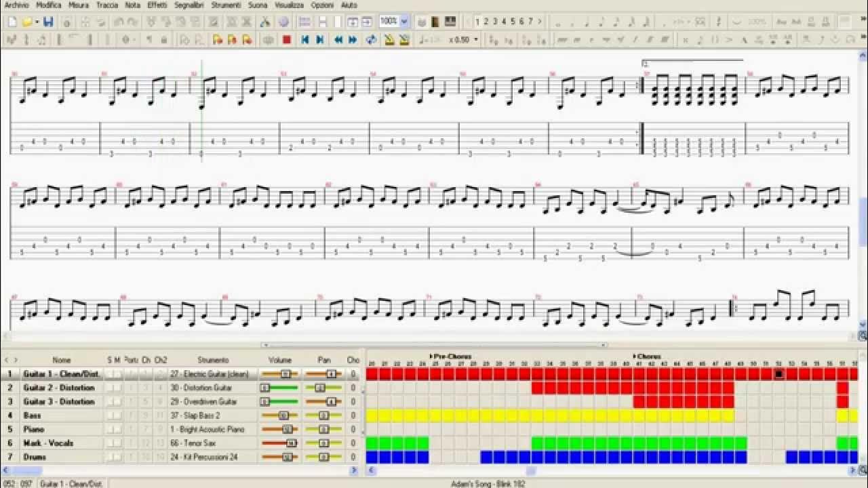Open the Segnalibri menu
The height and width of the screenshot is (488, 868).
[x=189, y=5]
